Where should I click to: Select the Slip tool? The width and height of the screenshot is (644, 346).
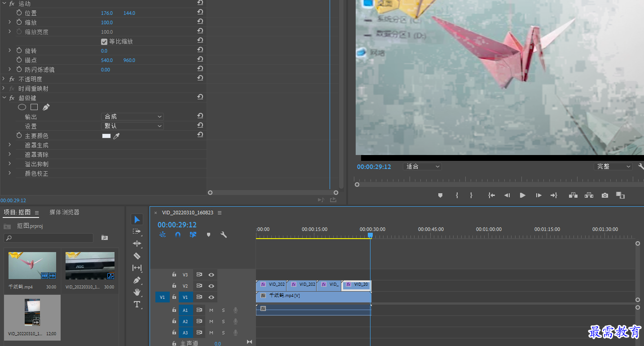137,268
